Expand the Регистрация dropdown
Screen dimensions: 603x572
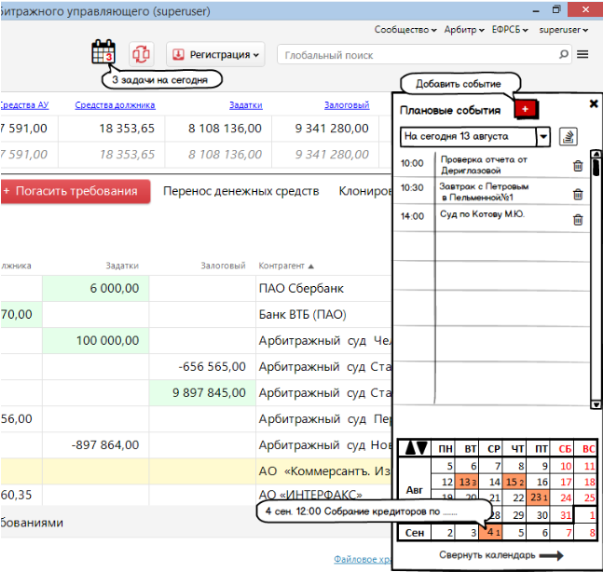215,54
